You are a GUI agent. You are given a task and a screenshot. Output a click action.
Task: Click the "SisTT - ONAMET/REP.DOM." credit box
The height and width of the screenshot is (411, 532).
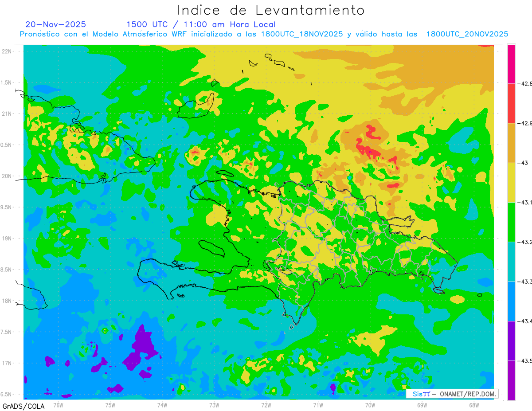[x=452, y=394]
